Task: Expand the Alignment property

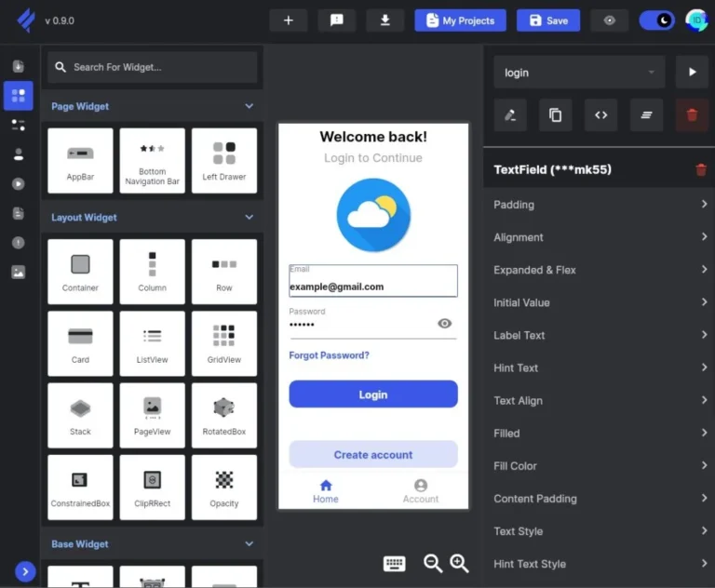Action: pos(600,237)
